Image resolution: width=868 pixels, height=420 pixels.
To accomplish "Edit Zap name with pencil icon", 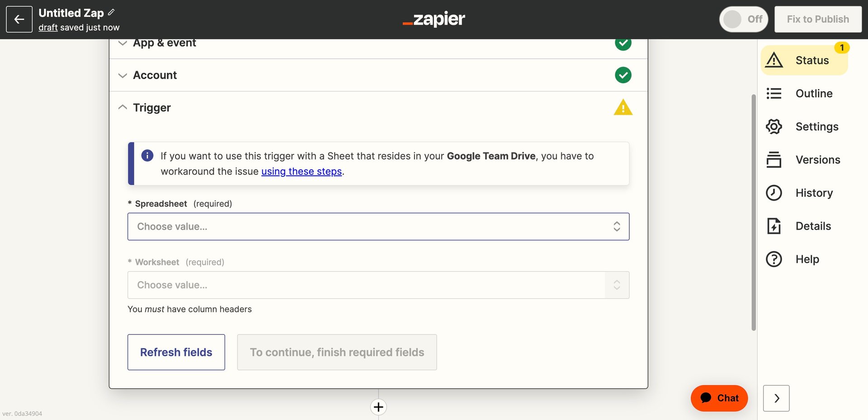I will [111, 12].
